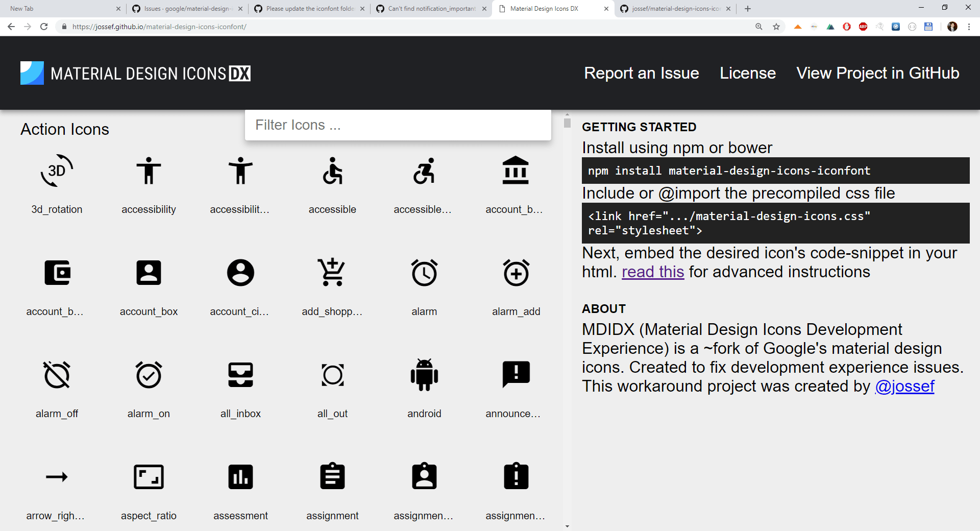This screenshot has width=980, height=531.
Task: Click the bookmark star in the address bar
Action: 776,27
